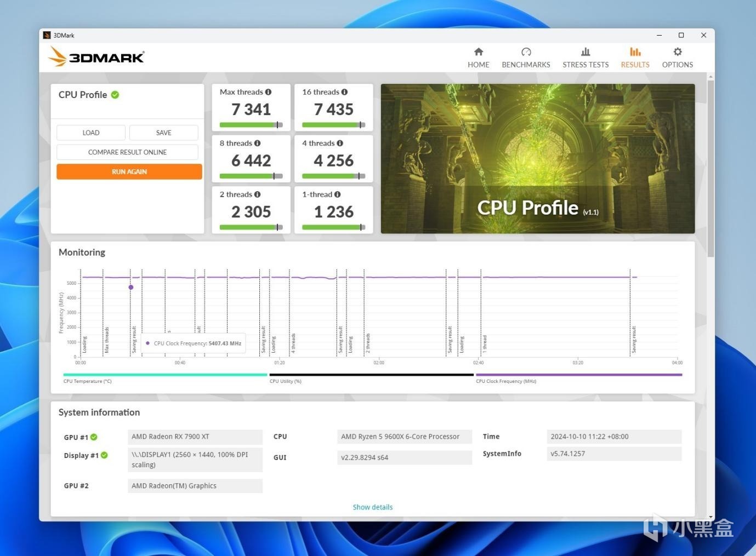Click the info icon beside 1-thread
The height and width of the screenshot is (556, 756).
(x=337, y=194)
